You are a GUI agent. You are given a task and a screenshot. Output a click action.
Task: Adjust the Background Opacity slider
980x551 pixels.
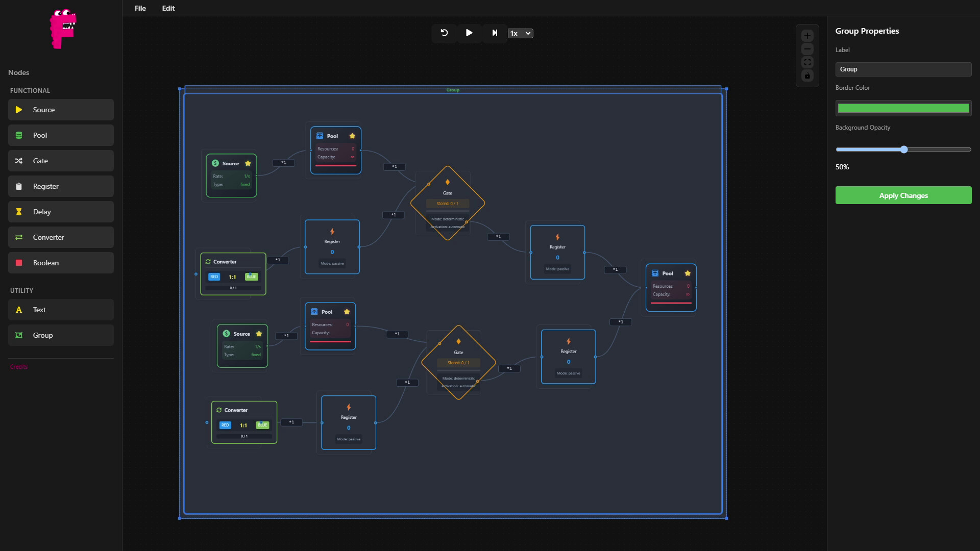[903, 149]
